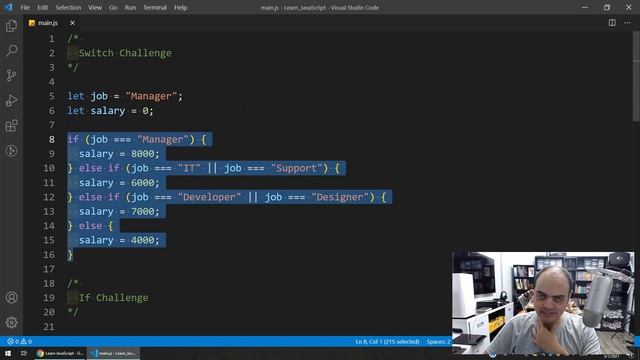Click the "If Challenge" comment text
The width and height of the screenshot is (640, 360).
click(x=113, y=298)
